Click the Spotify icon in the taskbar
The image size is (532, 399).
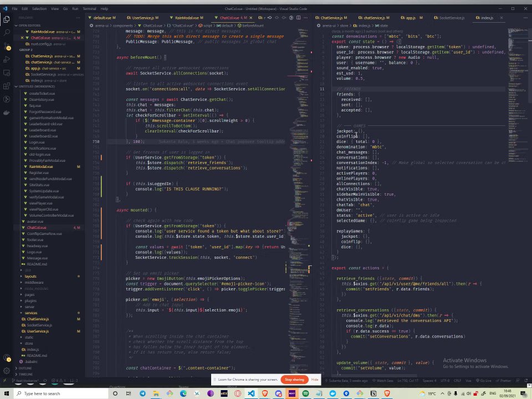pos(305,393)
